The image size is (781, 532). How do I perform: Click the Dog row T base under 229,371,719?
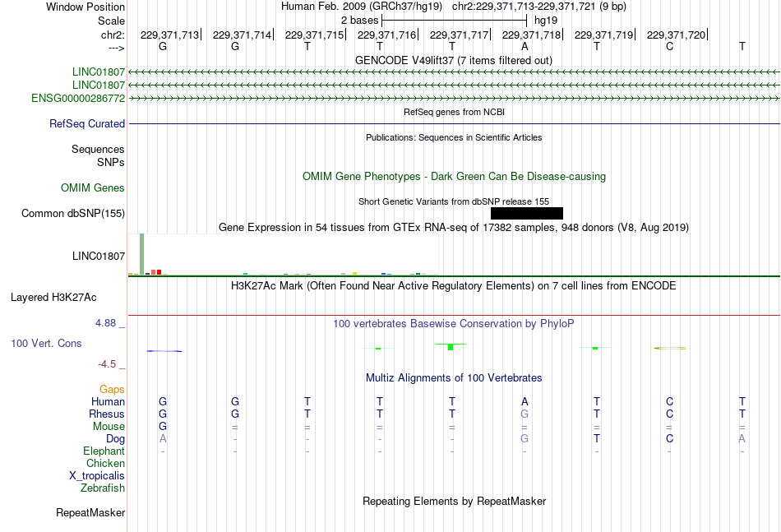[597, 439]
